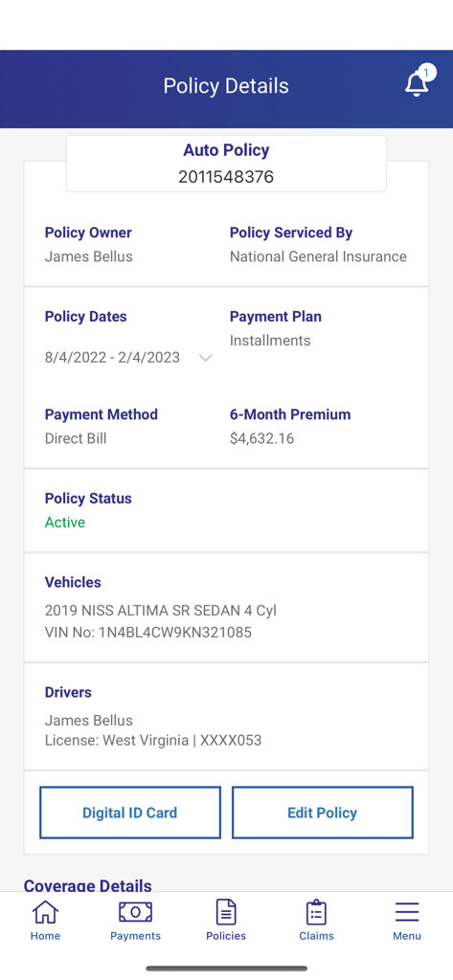
Task: Tap the driver name under Drivers
Action: click(89, 720)
